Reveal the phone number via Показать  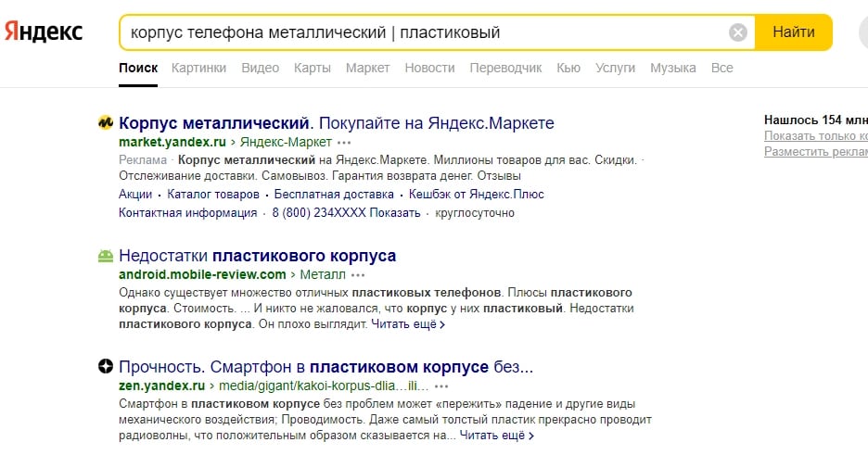click(x=395, y=213)
